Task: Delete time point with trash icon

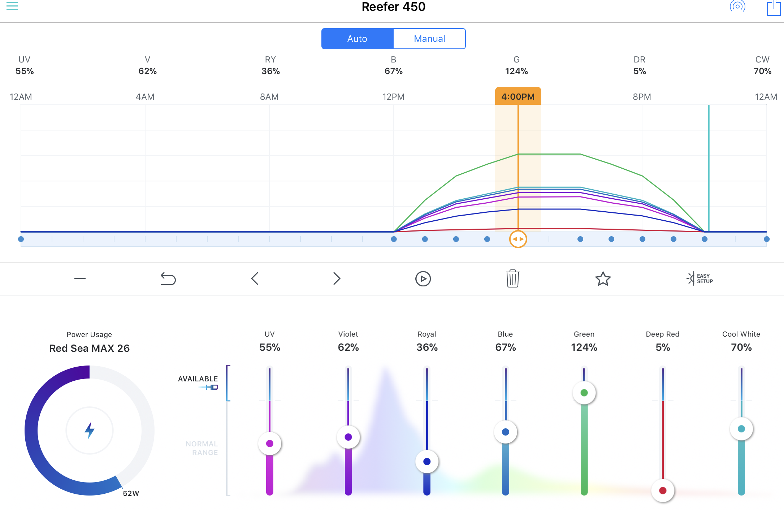Action: pos(512,278)
